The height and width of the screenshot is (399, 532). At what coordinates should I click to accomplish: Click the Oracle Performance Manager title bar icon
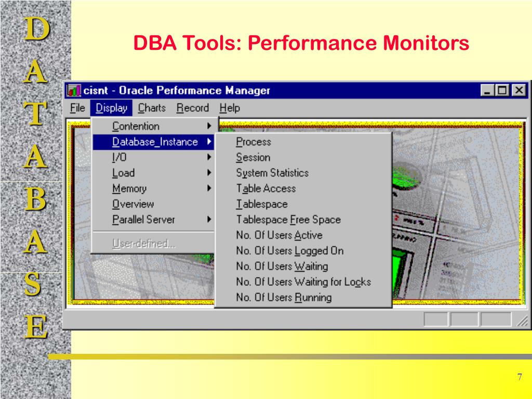pyautogui.click(x=74, y=90)
